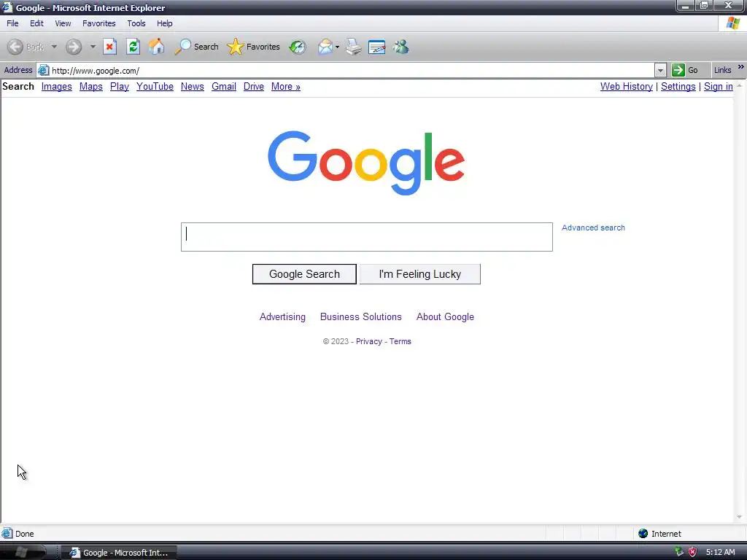The height and width of the screenshot is (560, 747).
Task: Open the History icon in toolbar
Action: [x=298, y=47]
